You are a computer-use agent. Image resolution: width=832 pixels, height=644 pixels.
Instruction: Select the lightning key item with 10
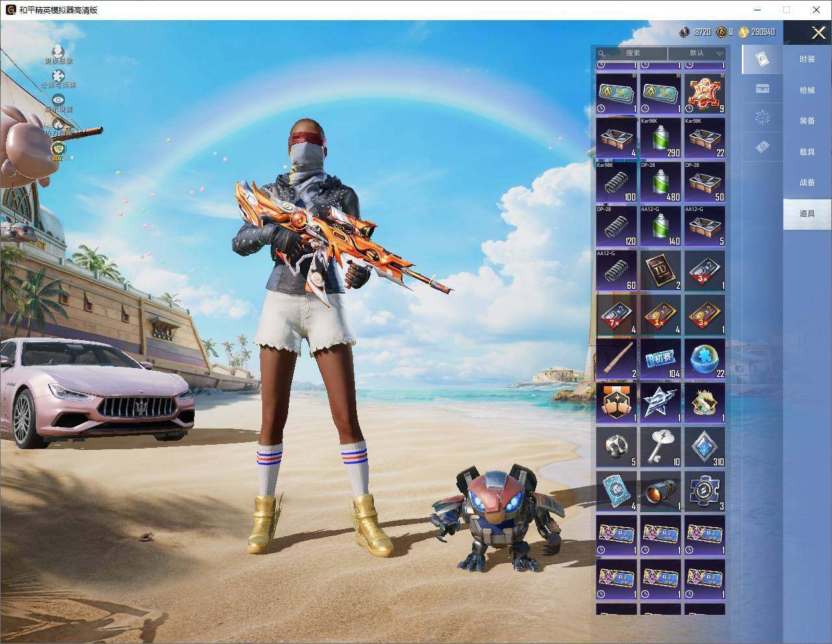tap(661, 447)
